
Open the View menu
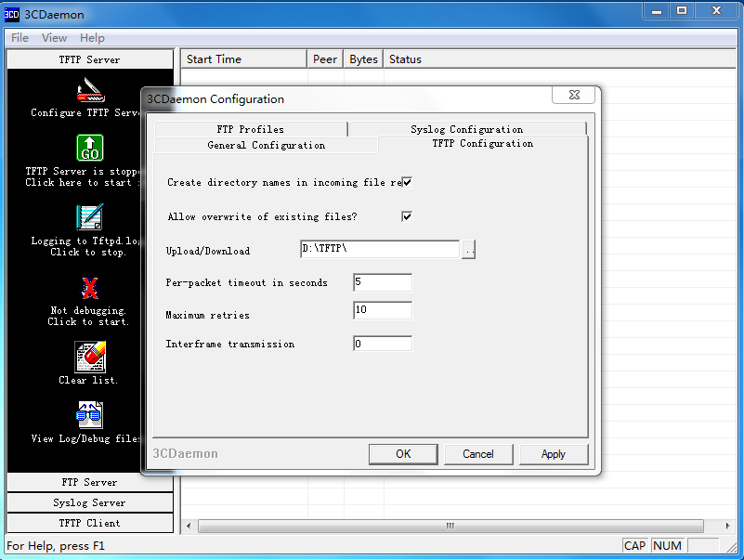54,38
